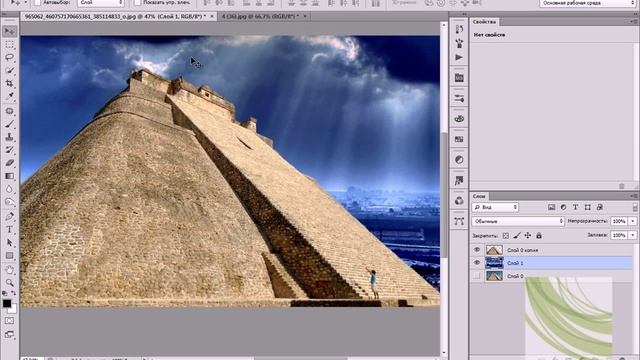The height and width of the screenshot is (360, 640).
Task: Filter layers by pixel layers icon
Action: tap(551, 207)
